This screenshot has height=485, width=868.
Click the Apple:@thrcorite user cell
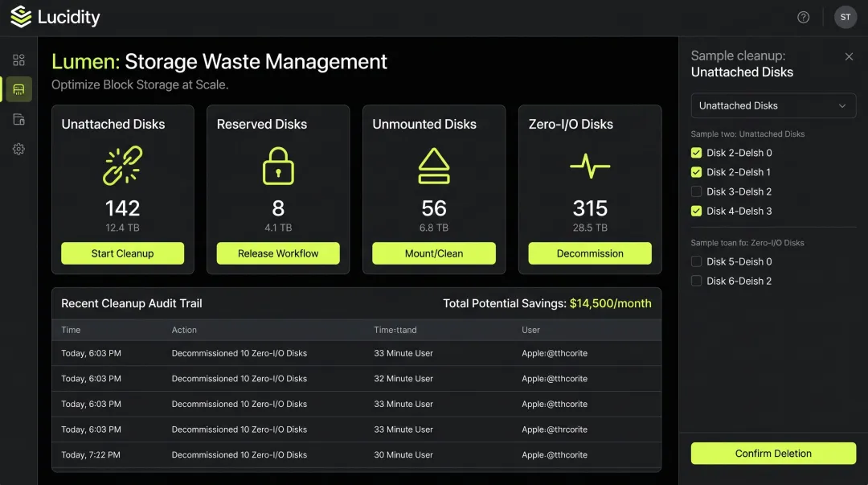[x=555, y=430]
